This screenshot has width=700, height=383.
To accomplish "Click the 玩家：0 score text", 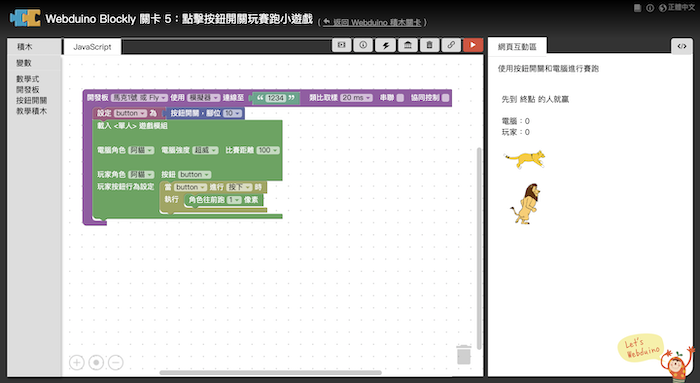I will coord(516,132).
